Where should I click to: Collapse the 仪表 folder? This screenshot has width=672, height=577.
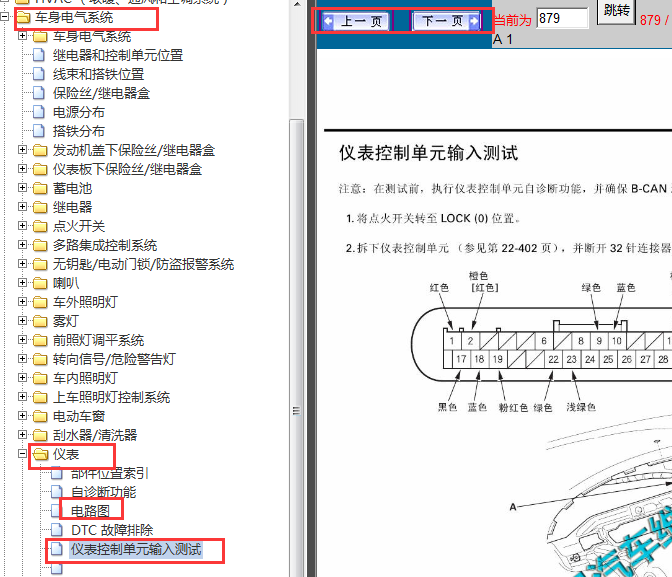(22, 454)
